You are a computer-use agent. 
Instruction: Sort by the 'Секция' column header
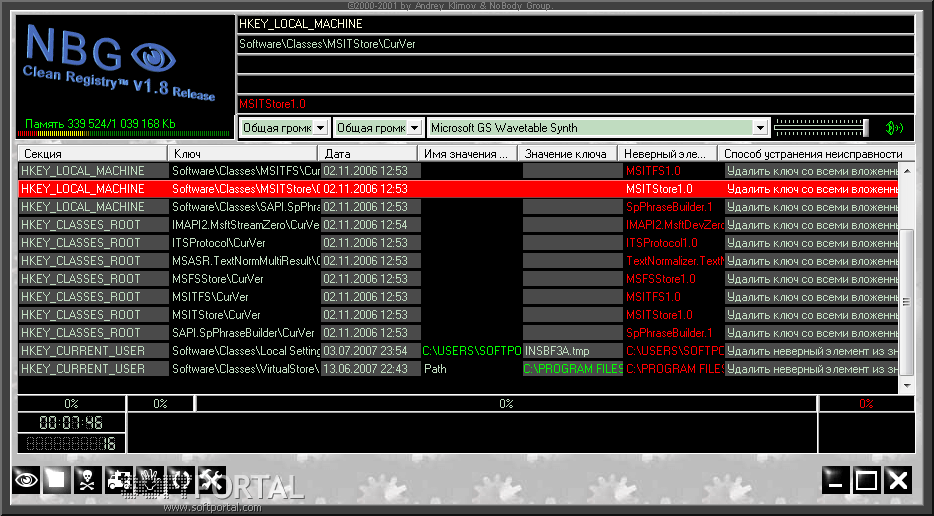(92, 154)
